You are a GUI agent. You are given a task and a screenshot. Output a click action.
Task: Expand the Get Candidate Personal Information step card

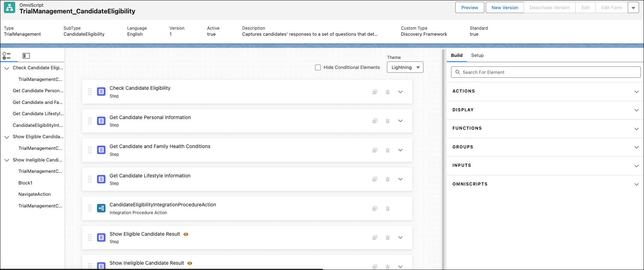[400, 121]
